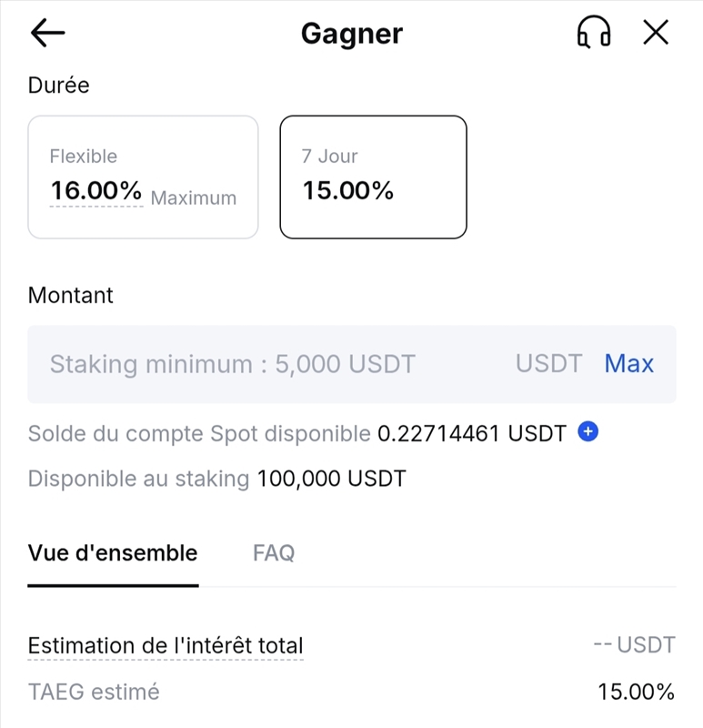Select the 7 Jour duration option
The image size is (703, 728).
tap(373, 176)
